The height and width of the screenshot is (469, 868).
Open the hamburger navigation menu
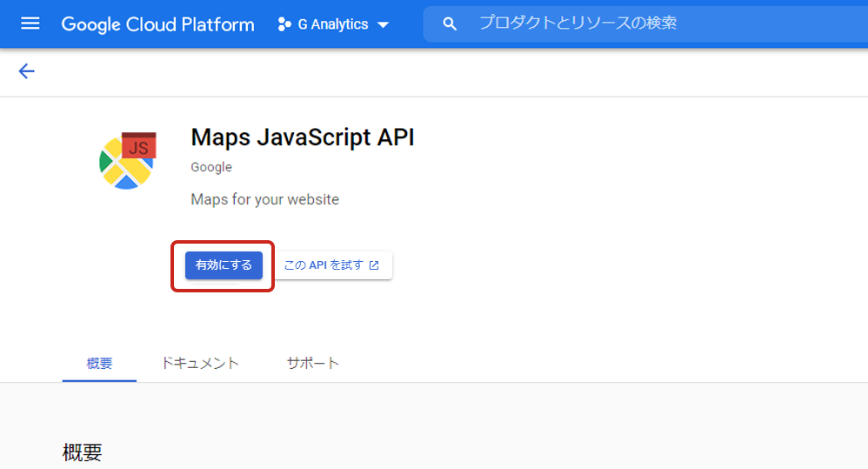click(30, 23)
